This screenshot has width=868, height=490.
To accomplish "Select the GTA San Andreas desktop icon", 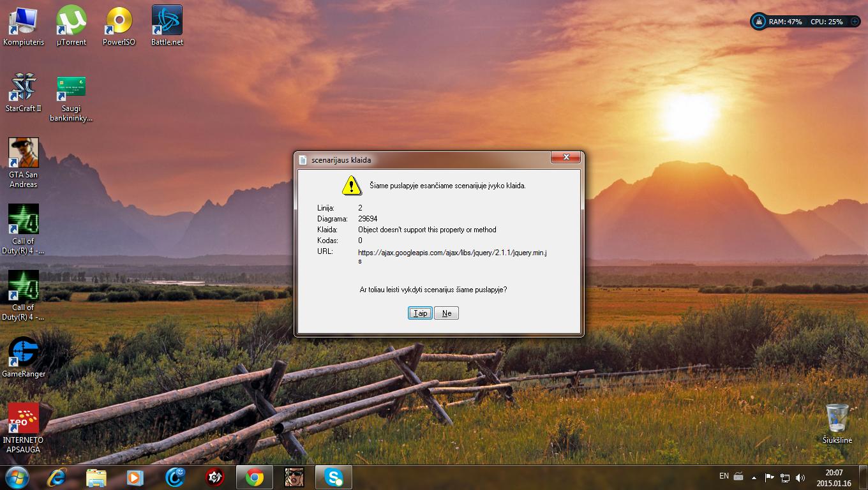I will [x=24, y=163].
